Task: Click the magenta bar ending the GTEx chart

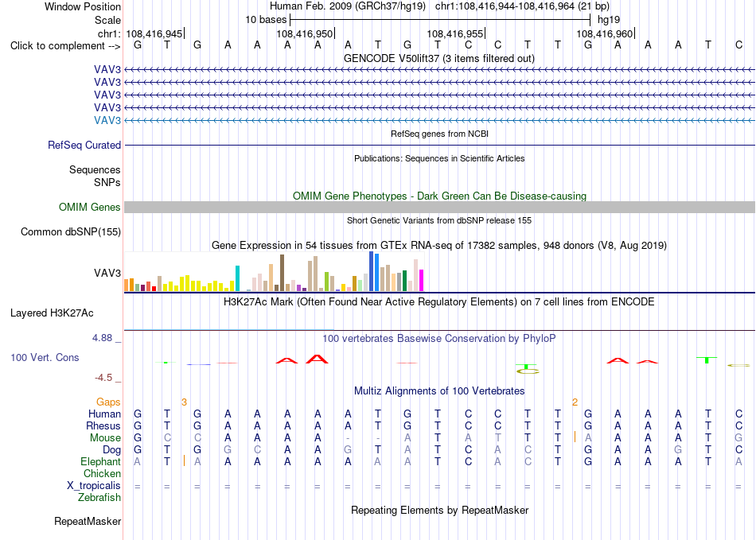Action: [422, 281]
